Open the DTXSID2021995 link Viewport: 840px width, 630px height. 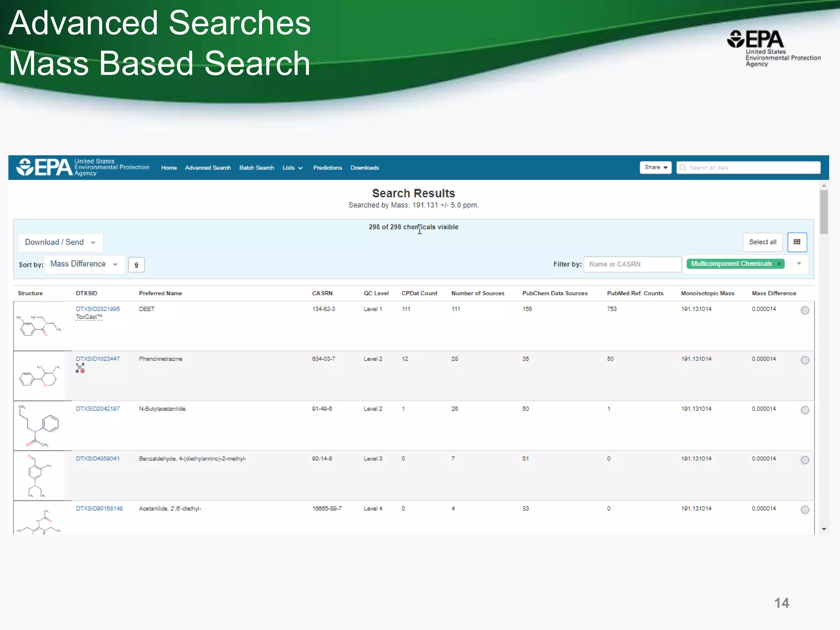tap(98, 309)
